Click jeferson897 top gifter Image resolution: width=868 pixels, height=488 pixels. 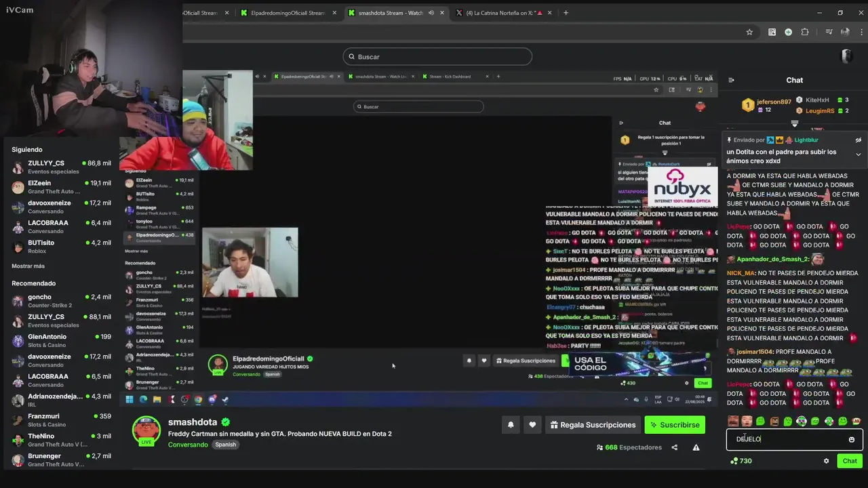click(774, 102)
